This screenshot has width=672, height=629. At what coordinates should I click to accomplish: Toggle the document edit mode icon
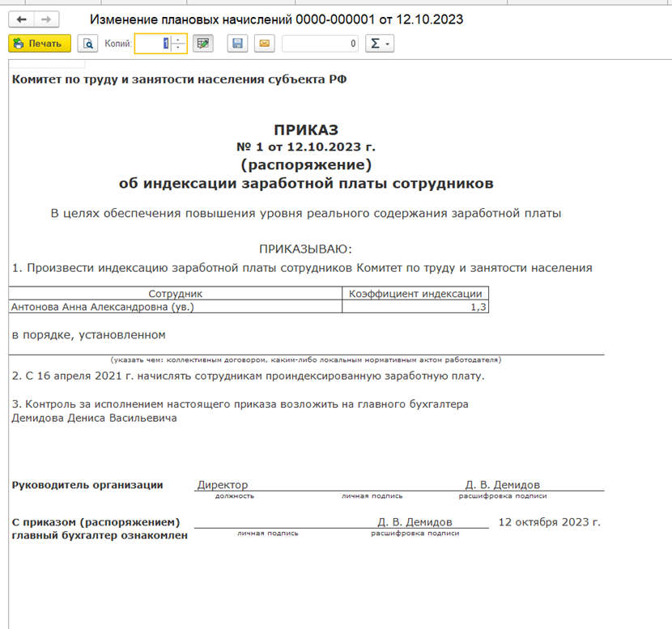(x=202, y=43)
